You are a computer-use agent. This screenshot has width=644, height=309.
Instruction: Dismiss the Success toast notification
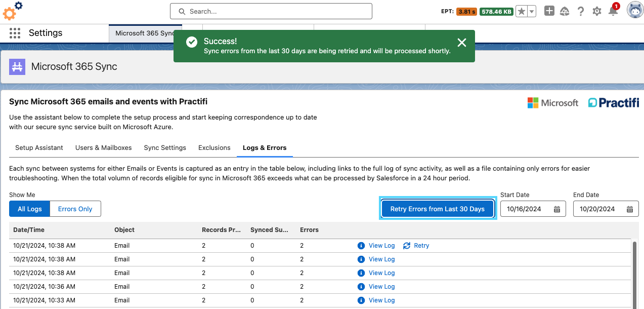pyautogui.click(x=461, y=43)
